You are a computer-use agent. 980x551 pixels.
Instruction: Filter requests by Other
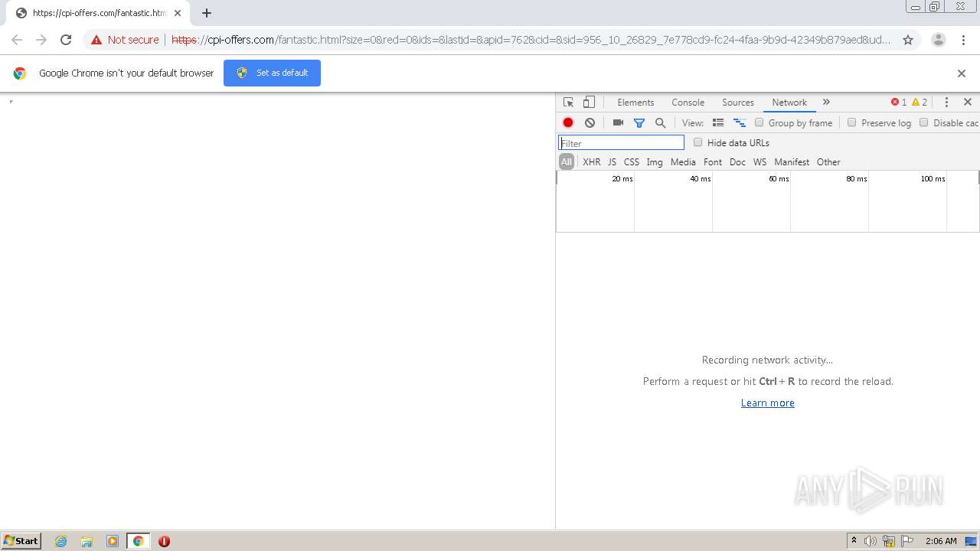(x=828, y=162)
